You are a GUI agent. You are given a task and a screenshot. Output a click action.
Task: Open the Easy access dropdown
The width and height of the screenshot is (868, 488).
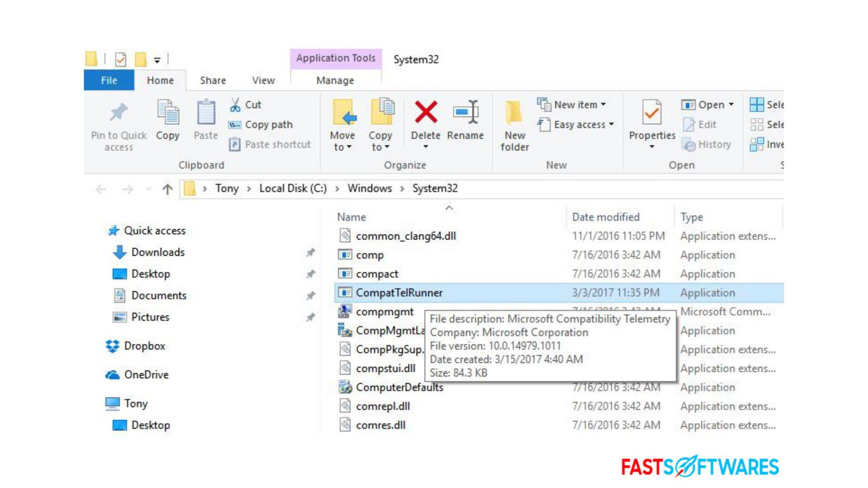coord(576,125)
